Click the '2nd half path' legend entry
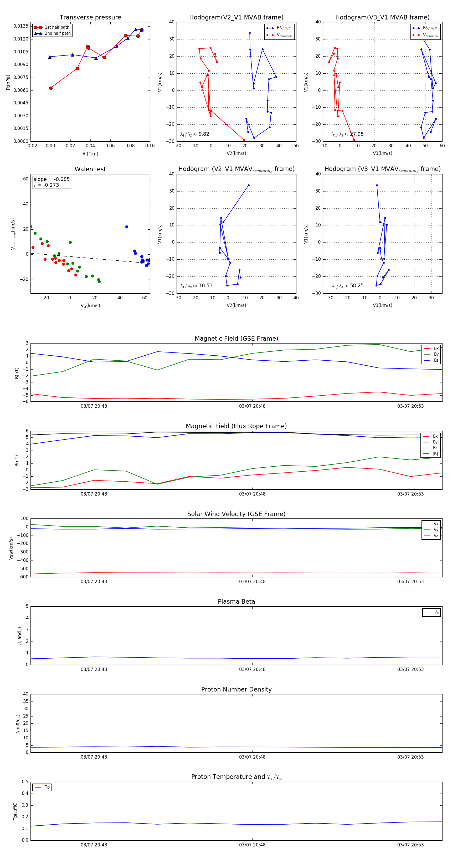The width and height of the screenshot is (473, 868). point(52,33)
